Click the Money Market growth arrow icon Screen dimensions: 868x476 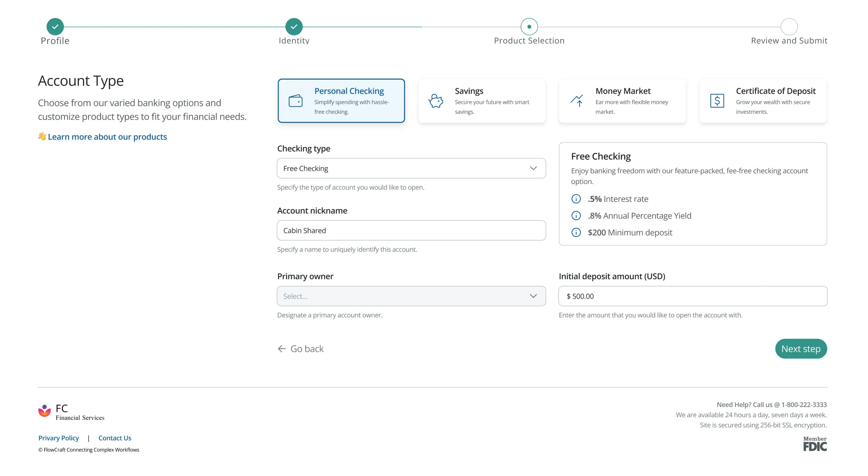[x=577, y=101]
